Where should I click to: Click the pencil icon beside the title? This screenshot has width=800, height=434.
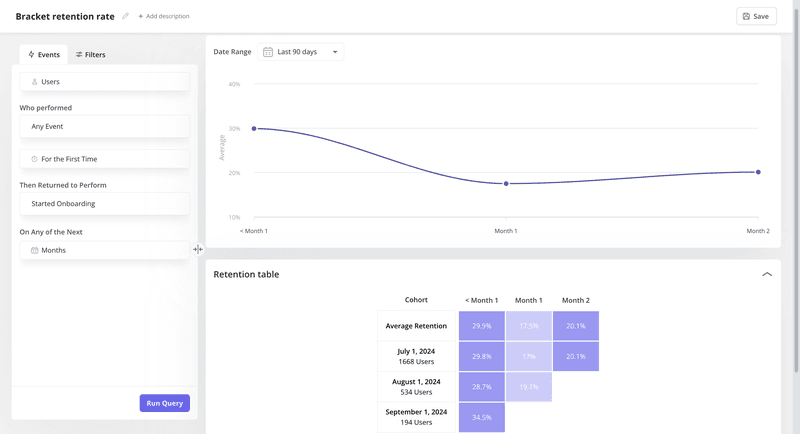(126, 16)
